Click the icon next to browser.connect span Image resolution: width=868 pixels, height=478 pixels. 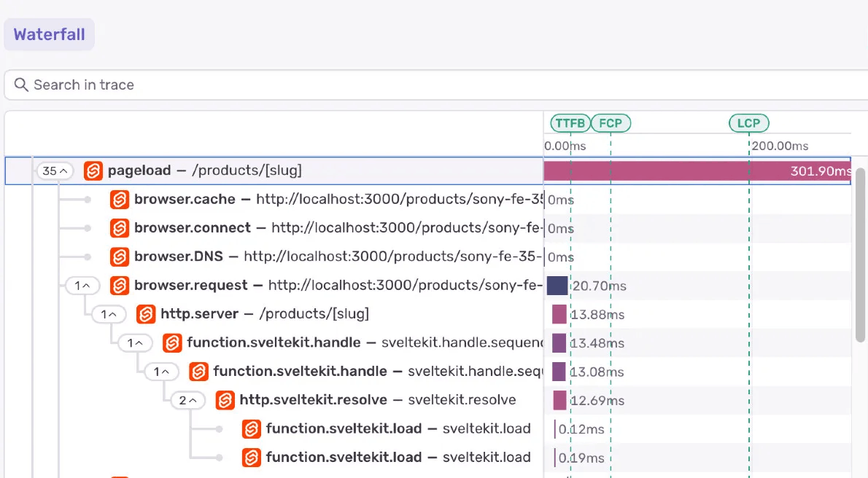[x=119, y=228]
